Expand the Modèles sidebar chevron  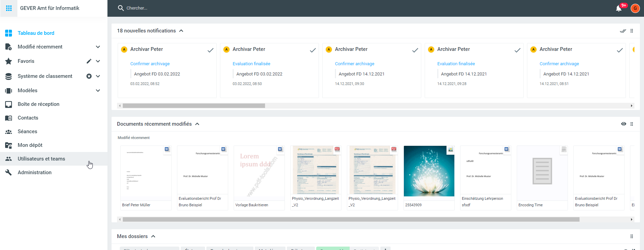pos(98,91)
